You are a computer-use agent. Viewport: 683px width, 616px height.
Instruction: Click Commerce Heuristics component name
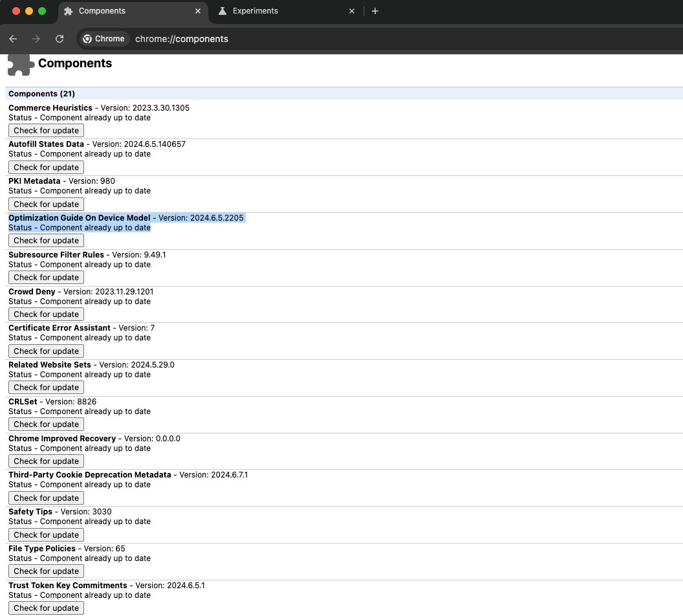click(50, 107)
